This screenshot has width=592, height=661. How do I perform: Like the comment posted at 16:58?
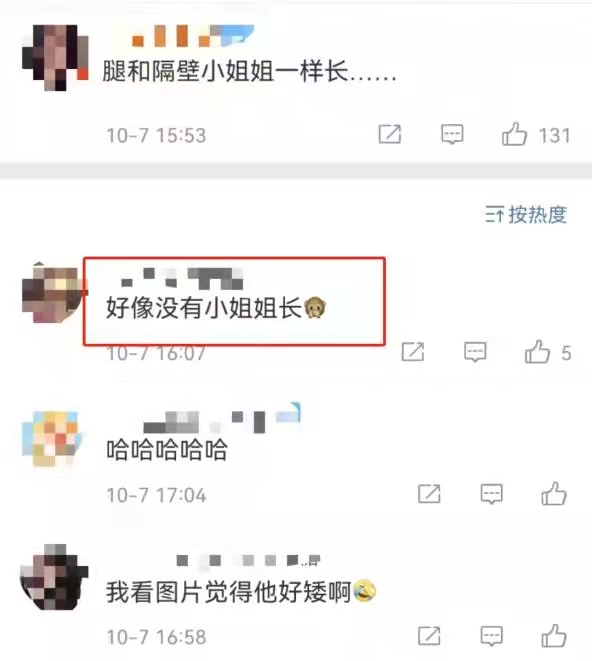click(x=554, y=636)
